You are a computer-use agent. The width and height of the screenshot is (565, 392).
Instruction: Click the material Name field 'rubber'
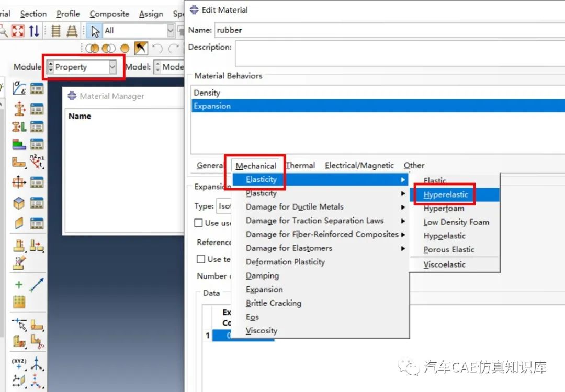tap(390, 30)
